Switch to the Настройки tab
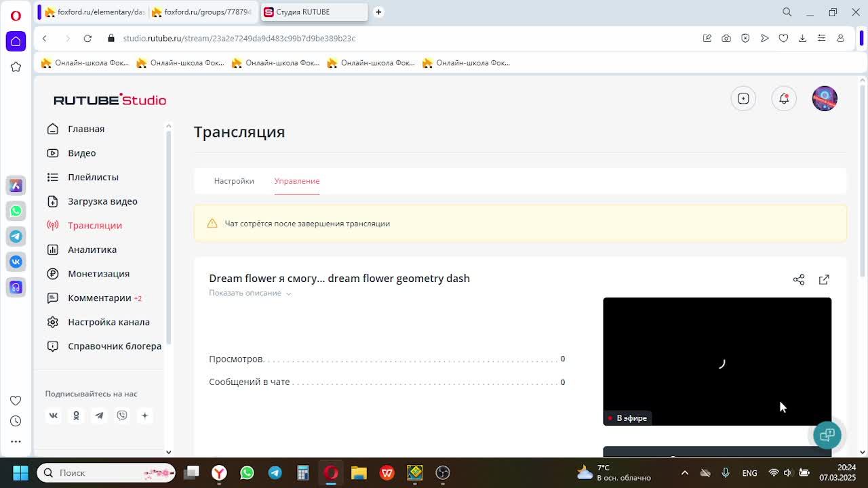The height and width of the screenshot is (488, 868). [234, 181]
